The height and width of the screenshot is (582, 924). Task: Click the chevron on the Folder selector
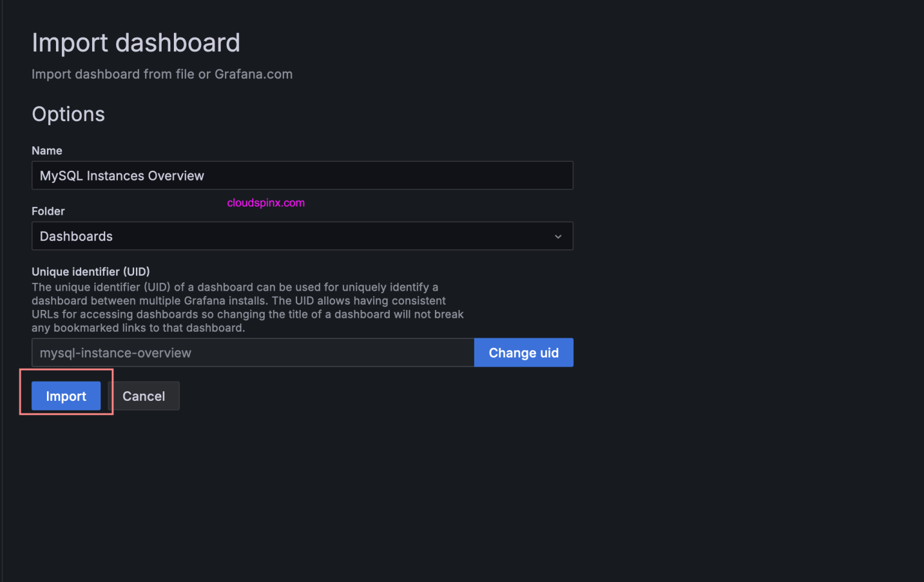(558, 236)
